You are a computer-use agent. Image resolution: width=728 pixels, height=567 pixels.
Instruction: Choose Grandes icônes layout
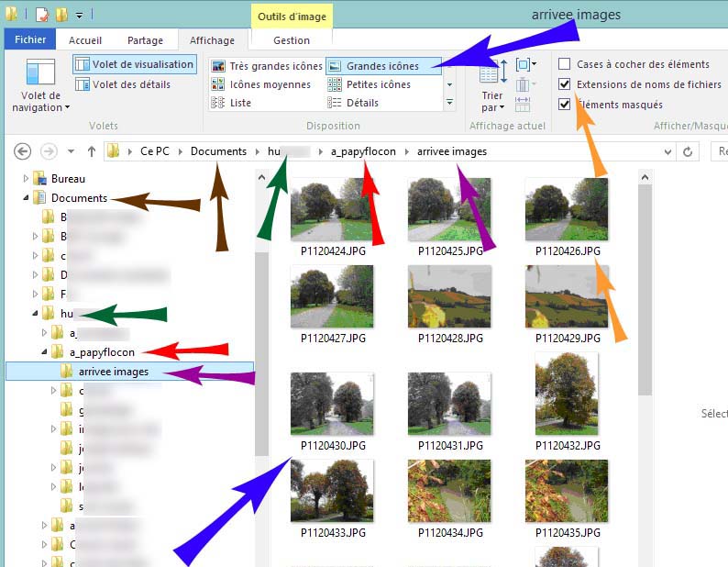[x=383, y=66]
